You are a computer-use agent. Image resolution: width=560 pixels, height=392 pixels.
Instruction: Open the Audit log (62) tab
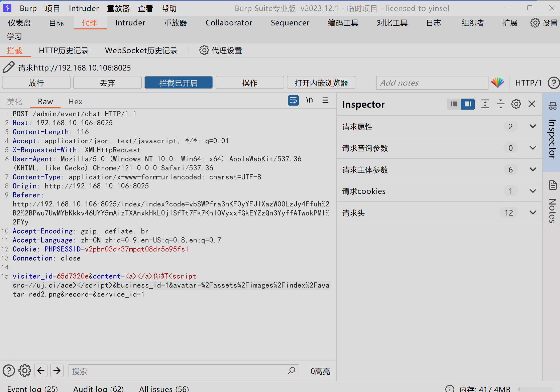point(98,388)
